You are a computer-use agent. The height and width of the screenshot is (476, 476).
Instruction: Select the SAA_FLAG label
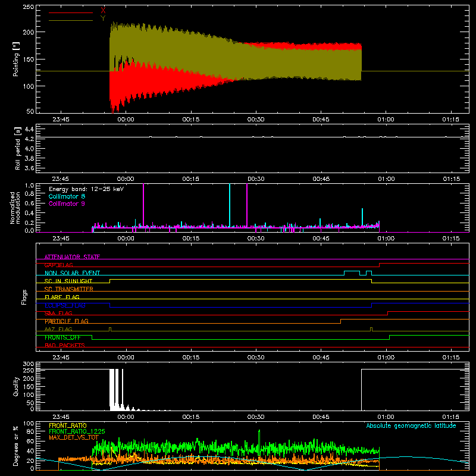58,314
